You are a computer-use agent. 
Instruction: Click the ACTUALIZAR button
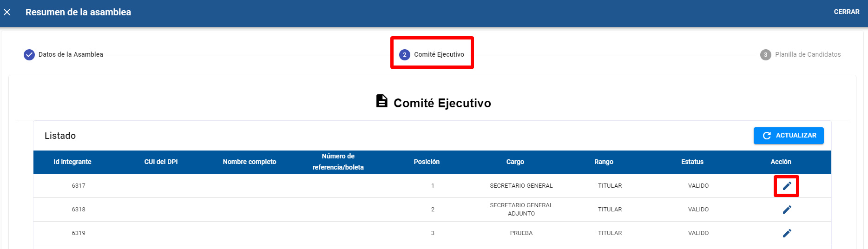(x=789, y=136)
